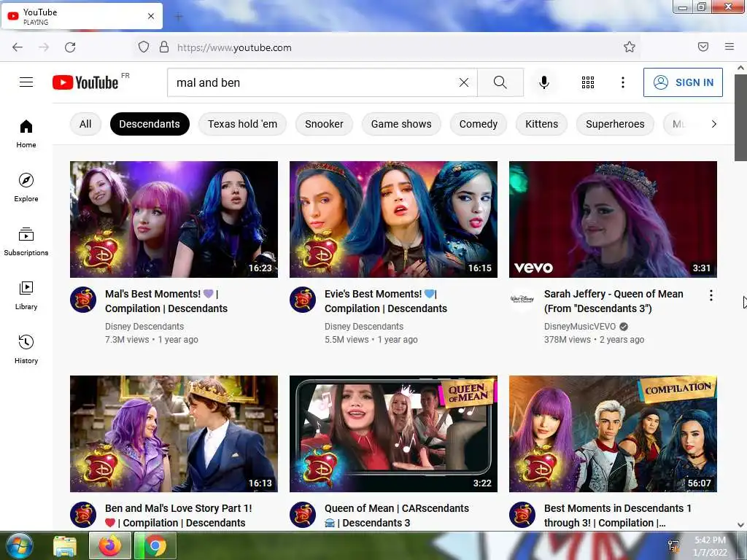747x560 pixels.
Task: Open action menu for Queen of Mean video
Action: click(x=711, y=295)
